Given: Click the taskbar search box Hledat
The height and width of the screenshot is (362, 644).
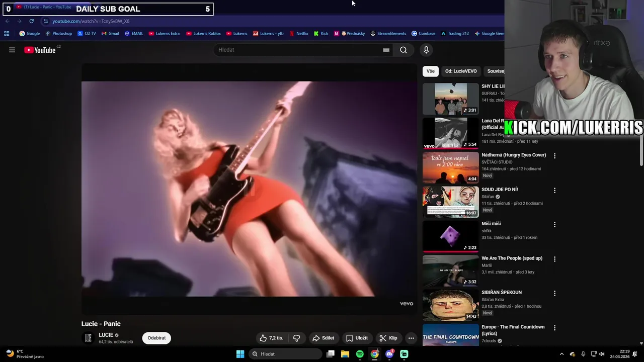Looking at the screenshot, I should [x=286, y=354].
